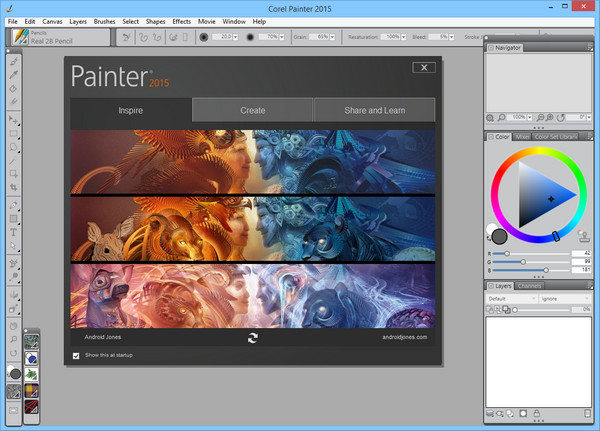
Task: Select the Dropper tool
Action: click(14, 74)
